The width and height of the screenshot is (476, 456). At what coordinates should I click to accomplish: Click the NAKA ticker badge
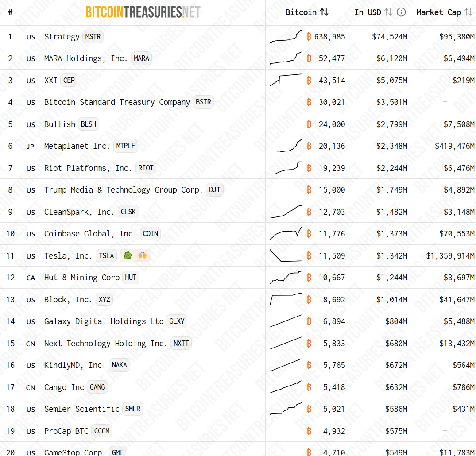119,365
